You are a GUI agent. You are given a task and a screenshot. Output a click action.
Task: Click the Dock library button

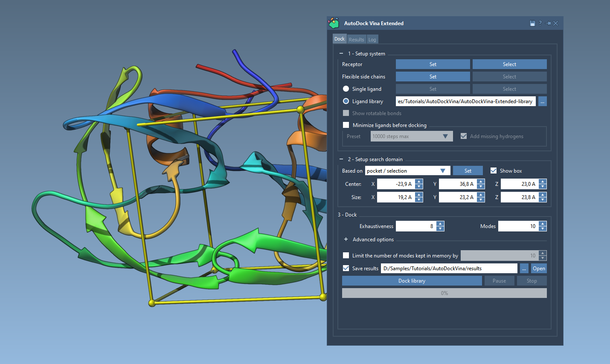412,281
